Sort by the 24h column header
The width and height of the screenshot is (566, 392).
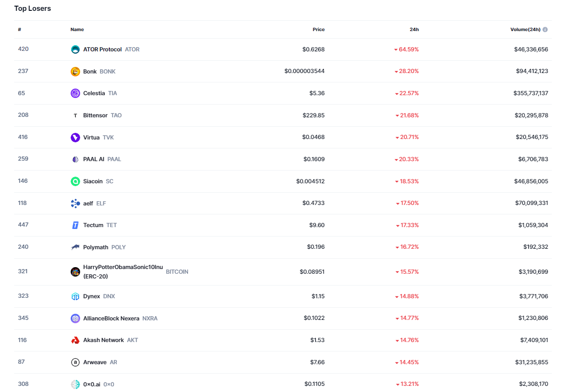coord(414,30)
